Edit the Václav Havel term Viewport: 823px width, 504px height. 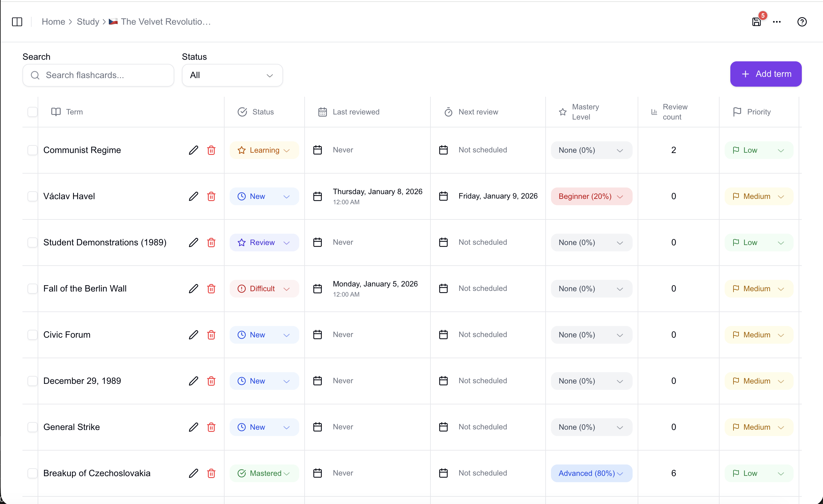[193, 196]
